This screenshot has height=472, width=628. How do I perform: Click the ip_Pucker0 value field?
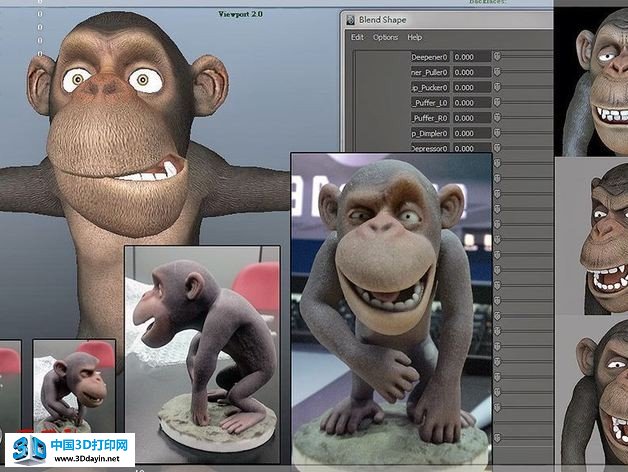472,88
